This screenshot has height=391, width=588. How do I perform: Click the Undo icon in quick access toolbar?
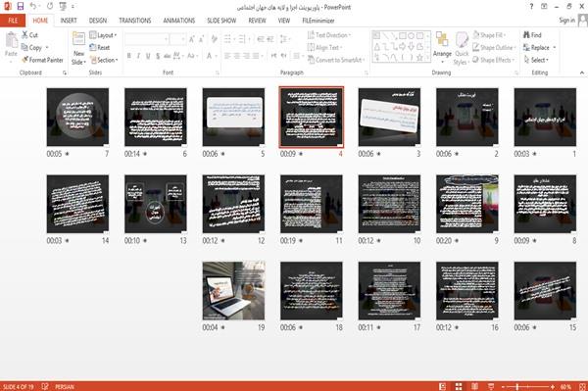coord(33,6)
